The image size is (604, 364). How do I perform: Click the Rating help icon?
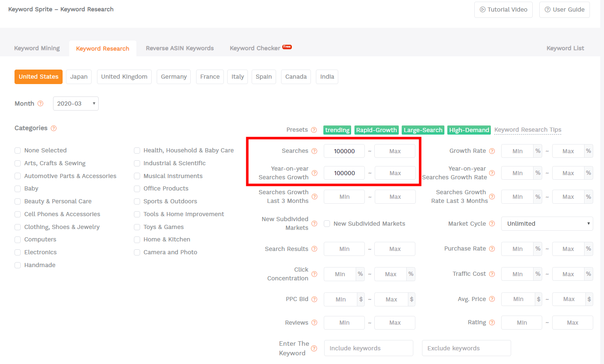[x=492, y=323]
